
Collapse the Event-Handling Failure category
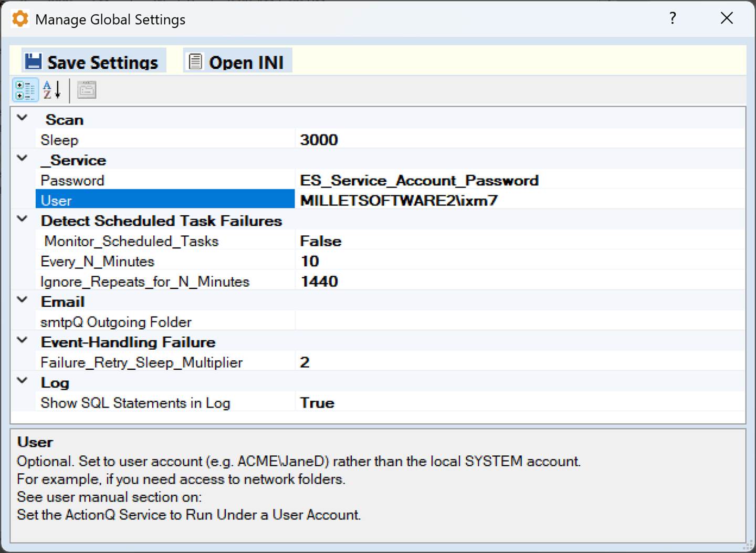pos(23,340)
